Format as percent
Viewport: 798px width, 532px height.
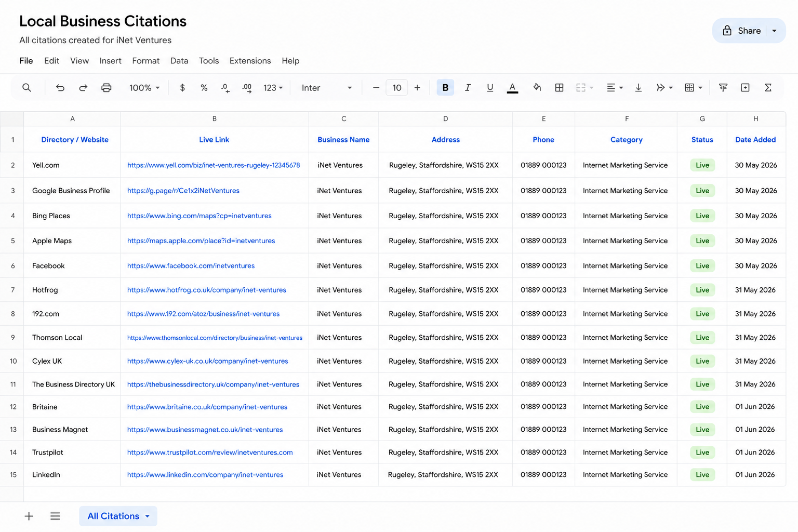click(x=204, y=88)
